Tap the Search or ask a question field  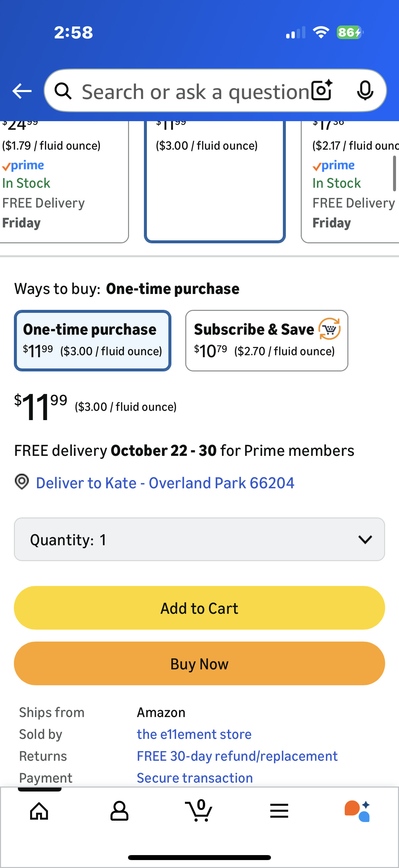pos(195,91)
